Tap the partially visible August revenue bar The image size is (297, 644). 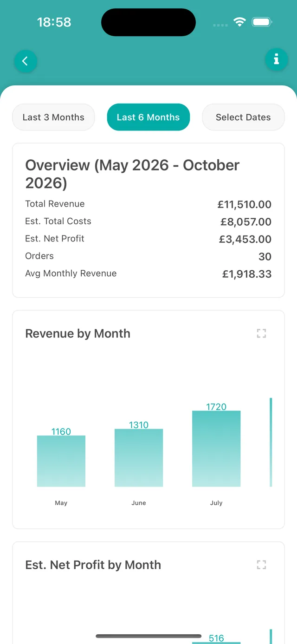click(x=271, y=442)
